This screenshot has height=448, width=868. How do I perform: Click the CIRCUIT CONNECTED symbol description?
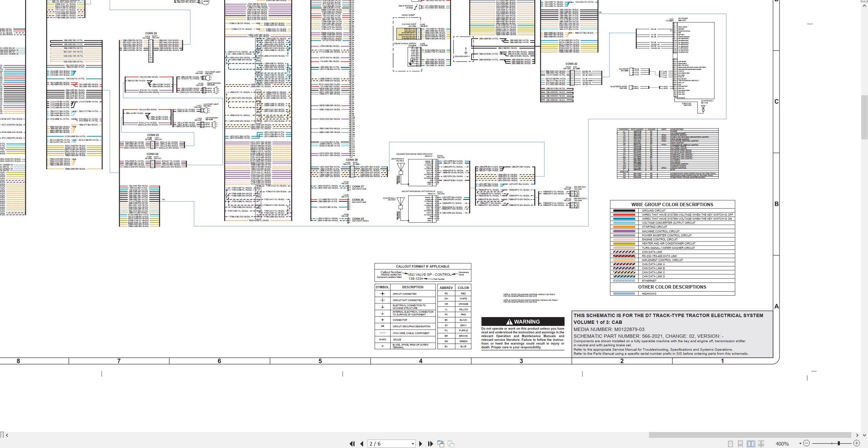(405, 294)
